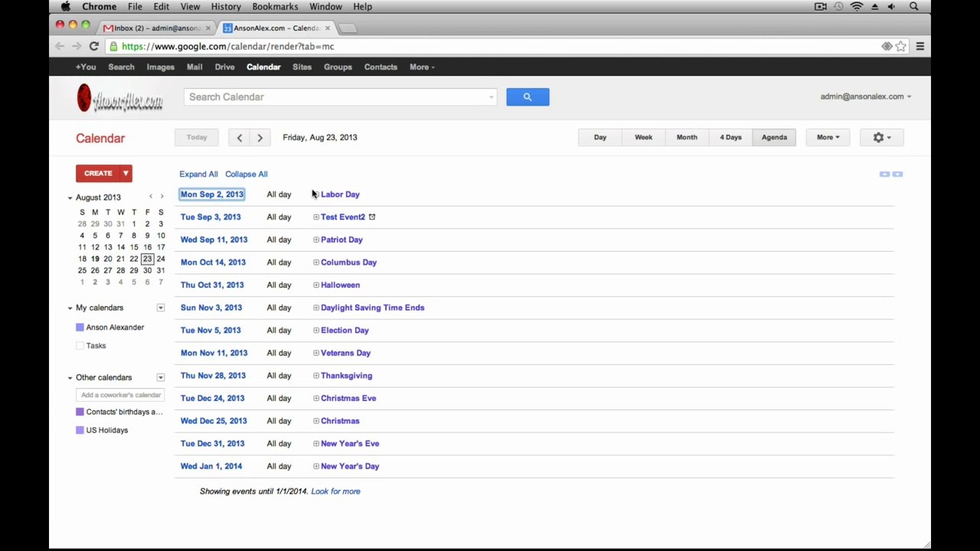Collapse the Other calendars section
This screenshot has height=551, width=980.
[70, 377]
